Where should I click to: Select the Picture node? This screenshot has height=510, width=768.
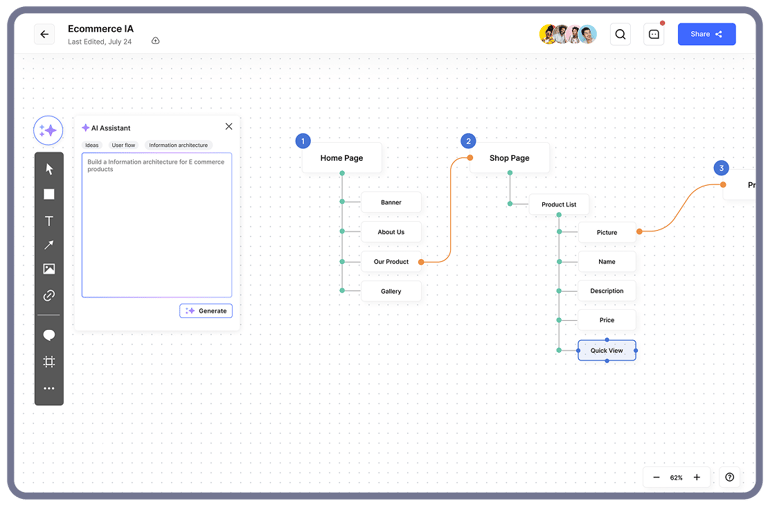(x=607, y=232)
